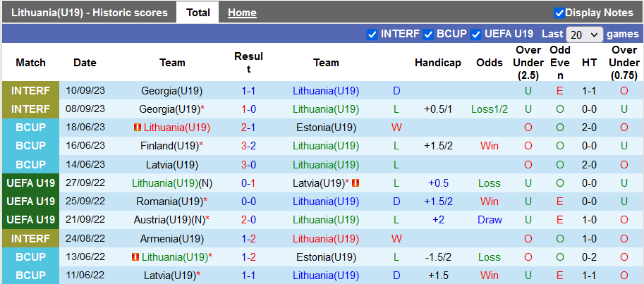Switch to the Home tab

[x=242, y=13]
